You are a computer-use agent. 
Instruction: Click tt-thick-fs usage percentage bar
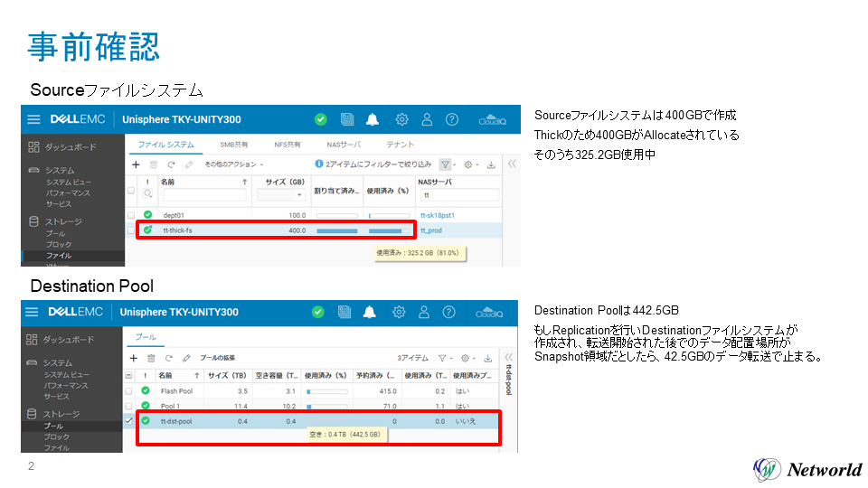point(389,230)
